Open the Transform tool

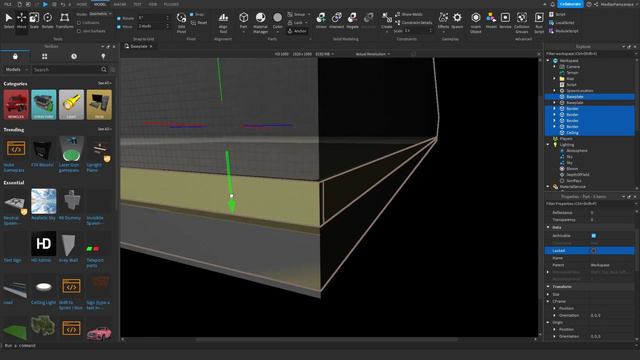pyautogui.click(x=64, y=20)
